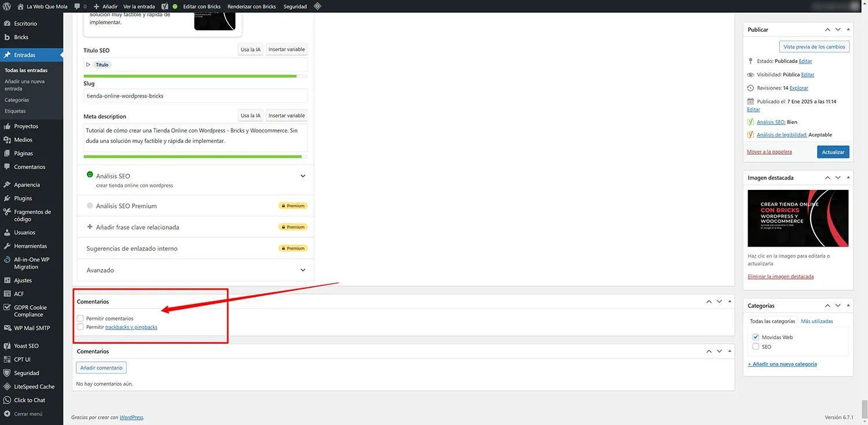The height and width of the screenshot is (425, 868).
Task: Open LiteSpeed Cache in sidebar
Action: (34, 387)
